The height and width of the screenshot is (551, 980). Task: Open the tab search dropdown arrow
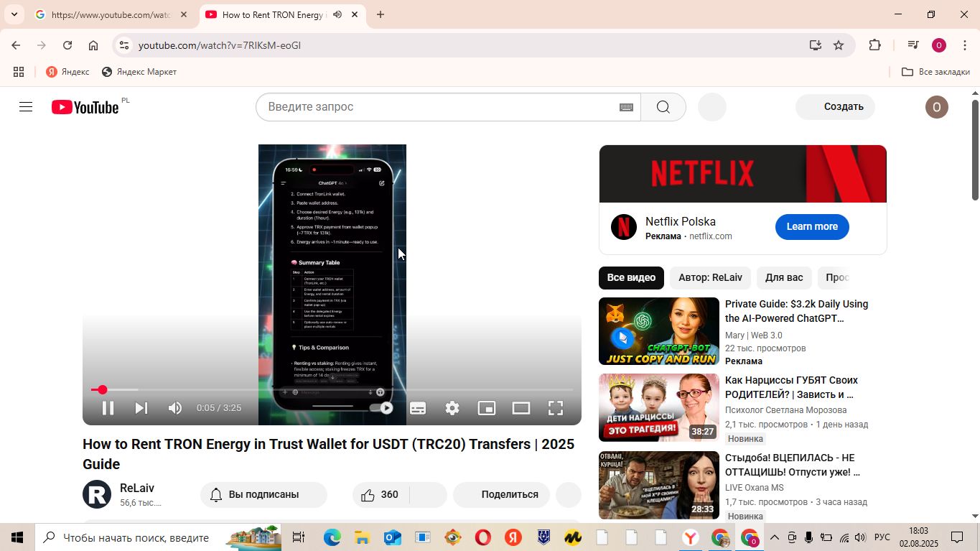[14, 14]
